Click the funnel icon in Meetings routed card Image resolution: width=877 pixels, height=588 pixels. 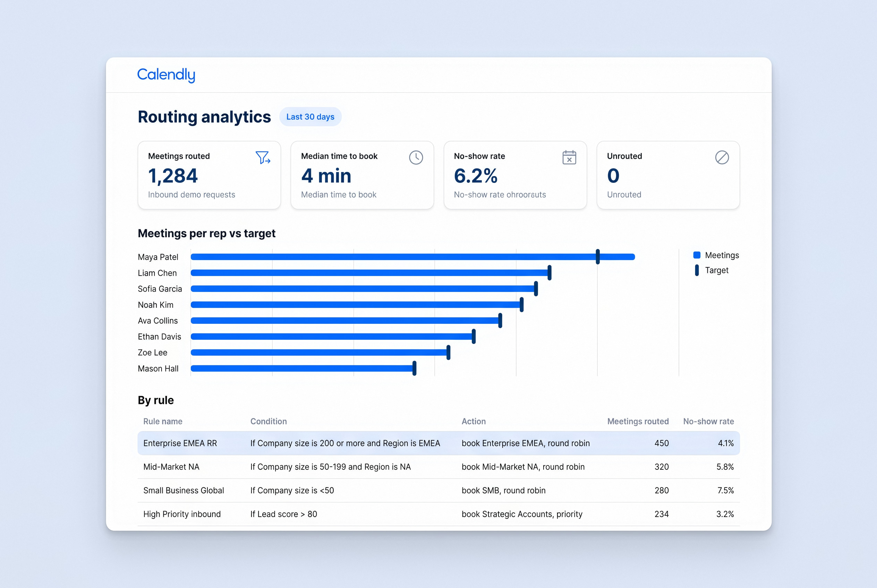(x=263, y=157)
